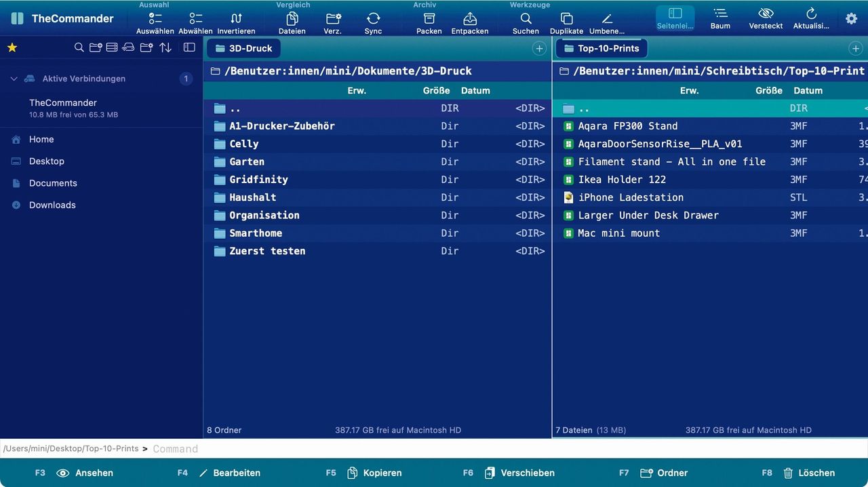
Task: Select the Smarthome folder
Action: (x=377, y=233)
